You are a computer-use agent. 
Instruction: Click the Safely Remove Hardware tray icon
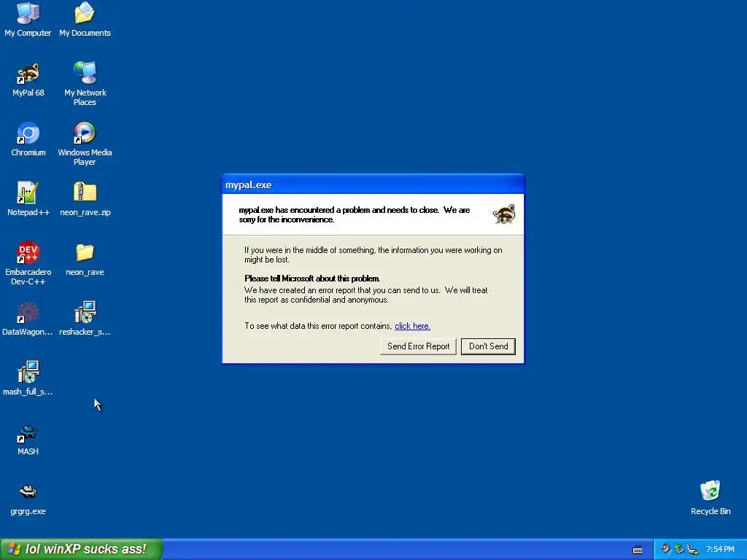pos(693,550)
